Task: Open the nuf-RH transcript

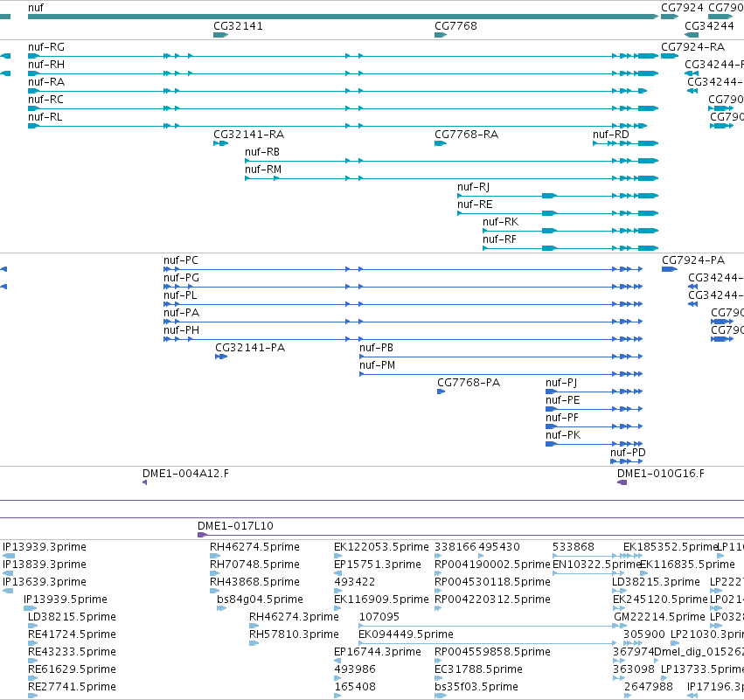Action: tap(343, 73)
